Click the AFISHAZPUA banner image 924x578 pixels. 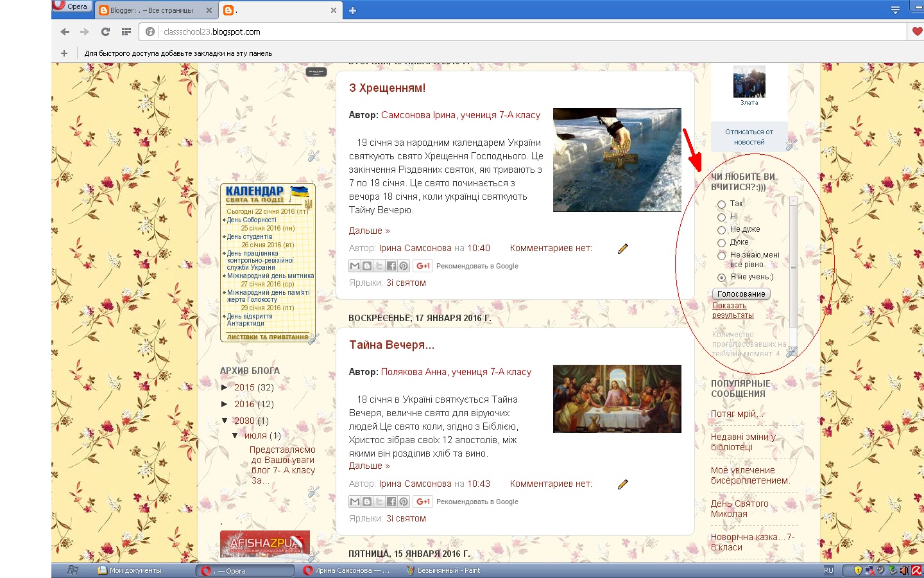[265, 544]
